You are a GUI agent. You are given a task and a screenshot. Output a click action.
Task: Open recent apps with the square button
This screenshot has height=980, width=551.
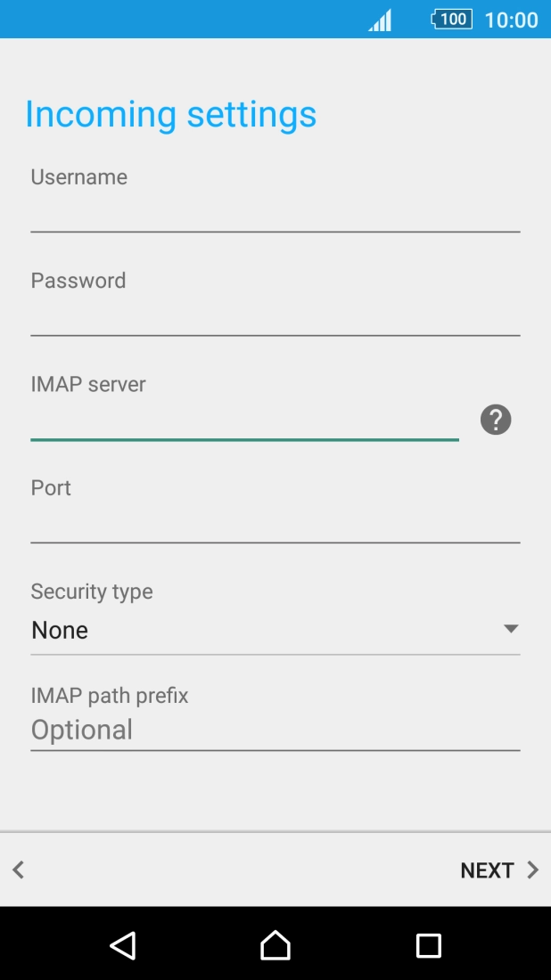click(x=429, y=945)
